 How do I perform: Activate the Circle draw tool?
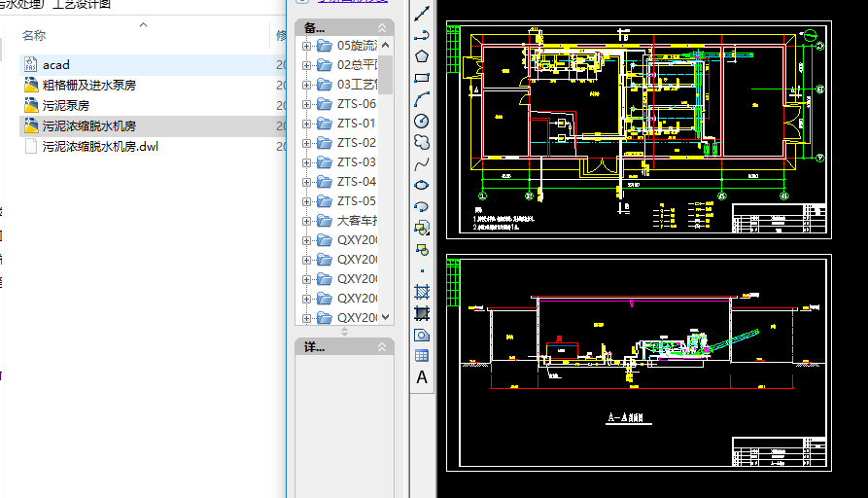[x=422, y=121]
